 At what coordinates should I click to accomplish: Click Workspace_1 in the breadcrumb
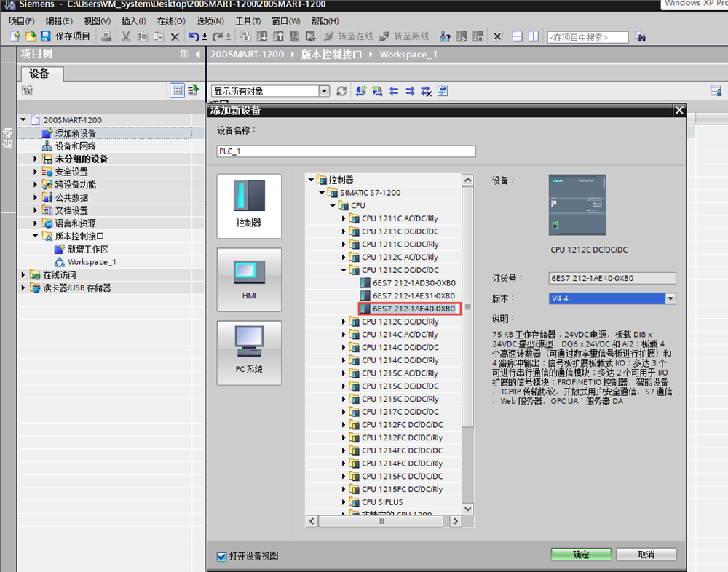click(x=408, y=55)
